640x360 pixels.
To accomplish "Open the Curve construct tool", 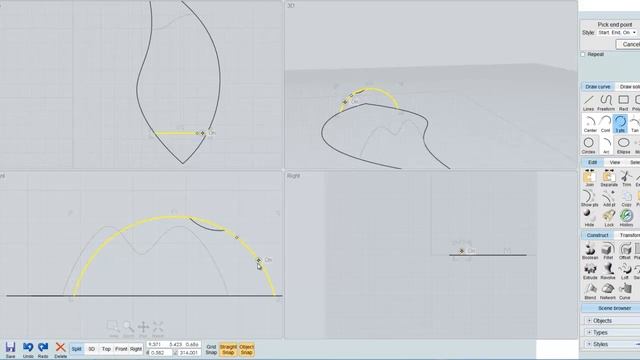I will [624, 291].
